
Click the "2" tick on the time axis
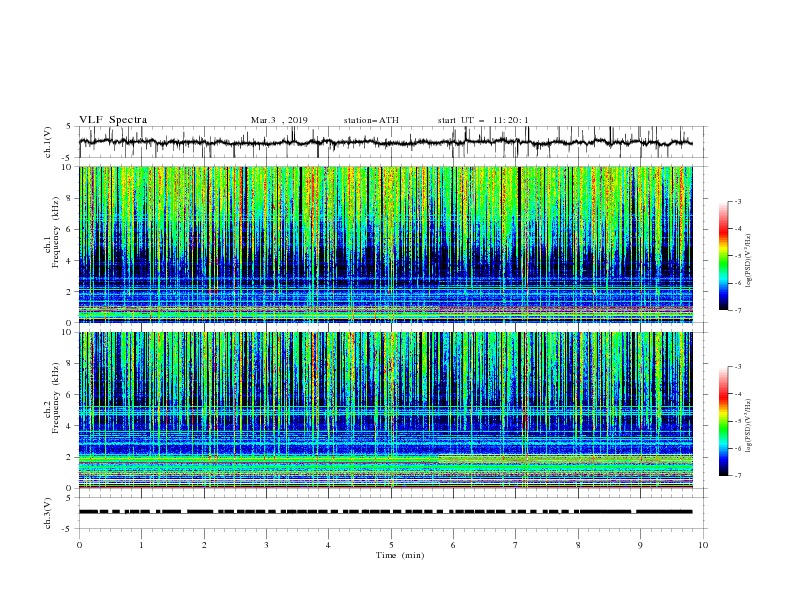tap(204, 545)
